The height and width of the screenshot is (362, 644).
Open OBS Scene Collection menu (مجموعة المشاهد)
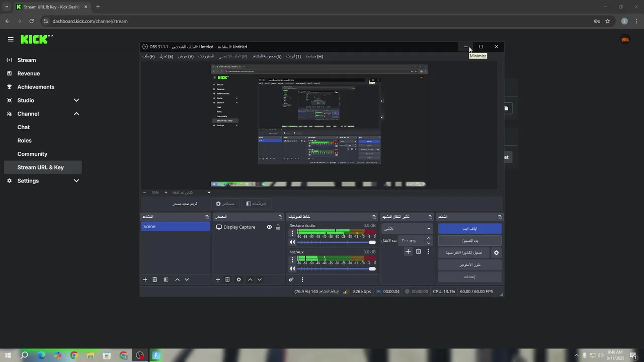pyautogui.click(x=267, y=56)
